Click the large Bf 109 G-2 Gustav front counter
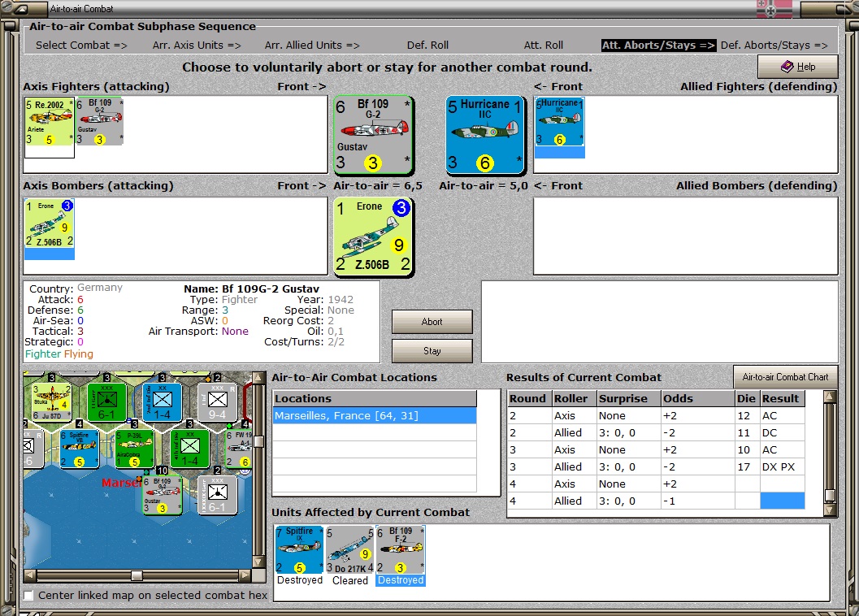Viewport: 859px width, 616px height. tap(372, 135)
